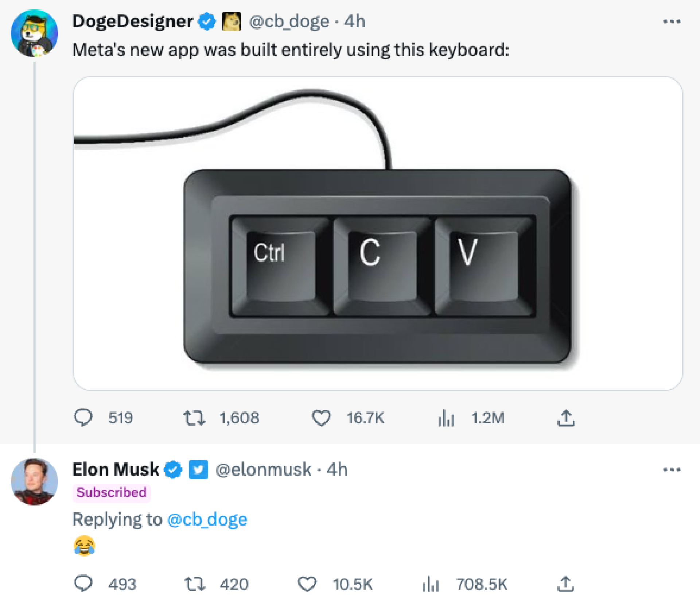Open Elon Musk's profile picture
Viewport: 700px width, 604px height.
click(34, 481)
